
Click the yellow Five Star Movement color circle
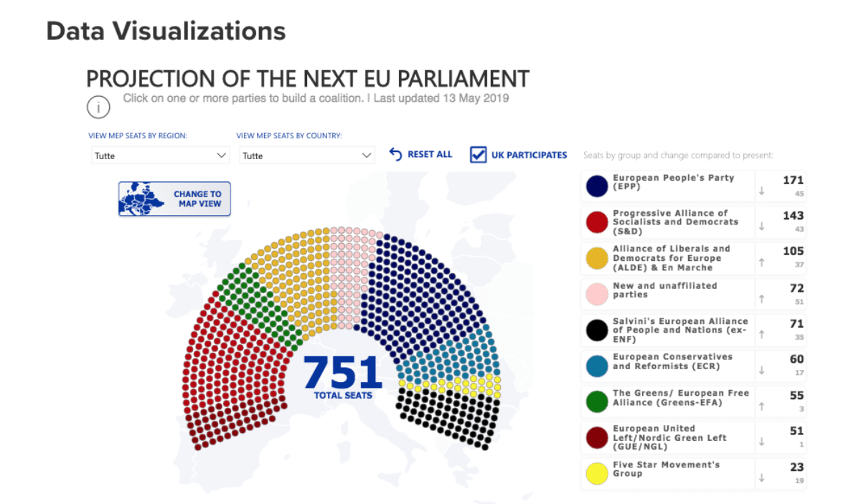[597, 473]
